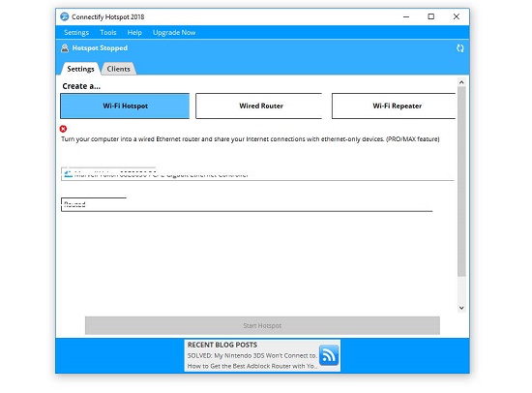The image size is (532, 393).
Task: Click the red error icon
Action: [63, 129]
